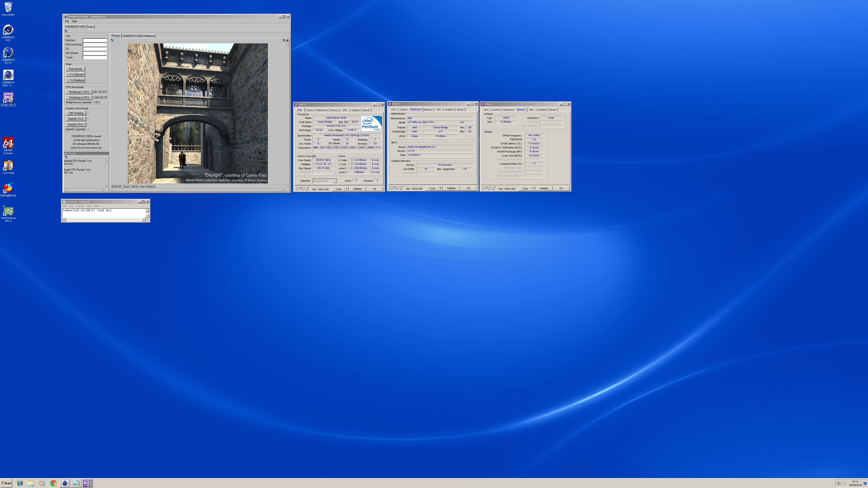Run Rendering (1 CPU) benchmark
Screen dimensions: 868x488
[x=79, y=92]
